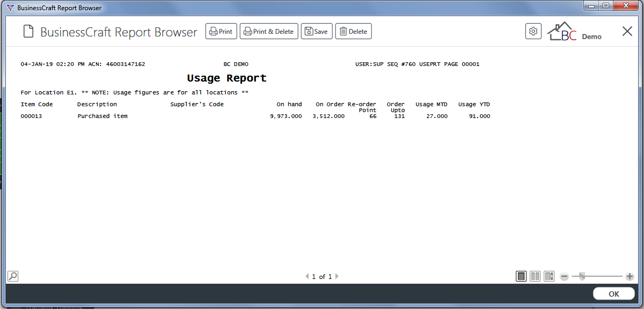644x309 pixels.
Task: Click Usage MTD value 27.000
Action: pos(437,116)
